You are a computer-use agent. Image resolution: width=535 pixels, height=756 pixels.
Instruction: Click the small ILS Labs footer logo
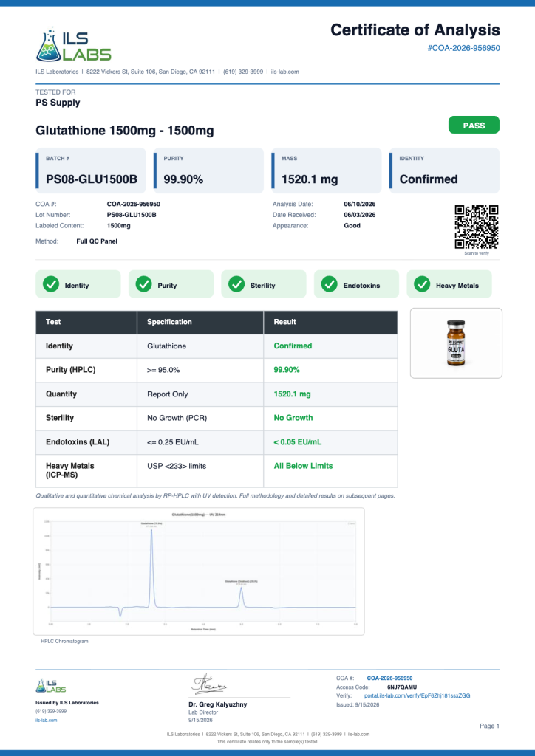tap(51, 686)
